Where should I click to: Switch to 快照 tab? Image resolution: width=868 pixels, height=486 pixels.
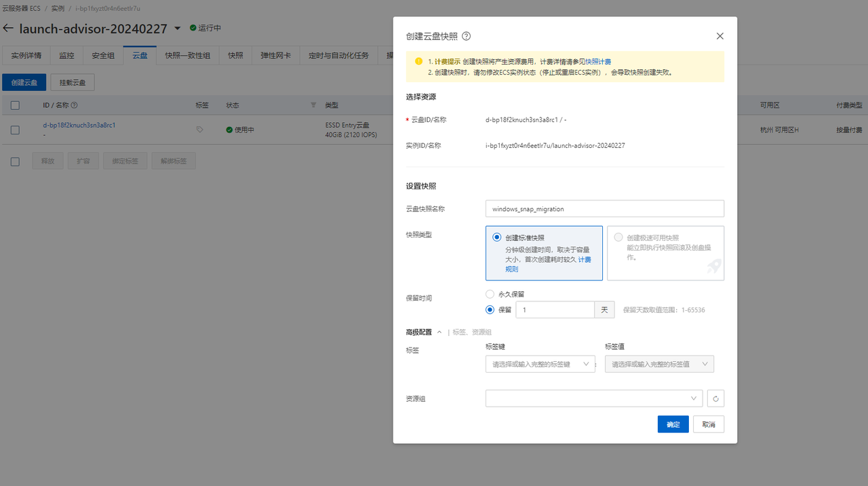tap(235, 56)
